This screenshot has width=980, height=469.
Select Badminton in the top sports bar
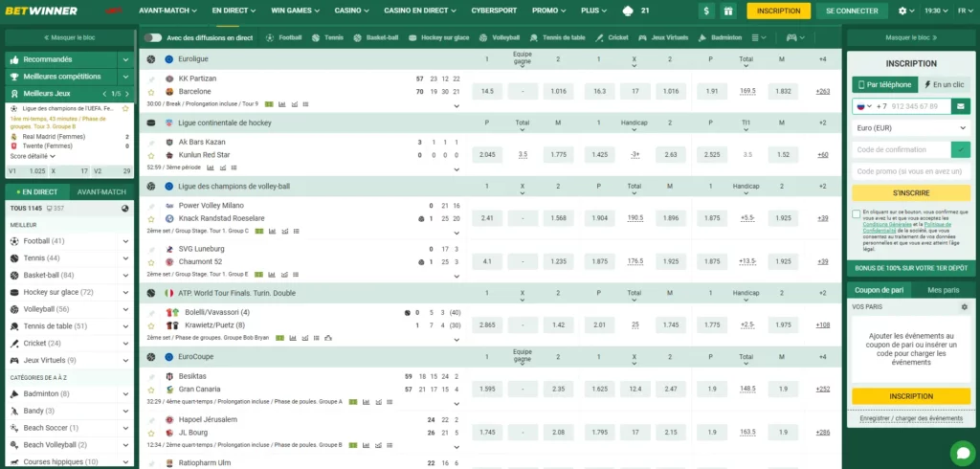point(720,37)
